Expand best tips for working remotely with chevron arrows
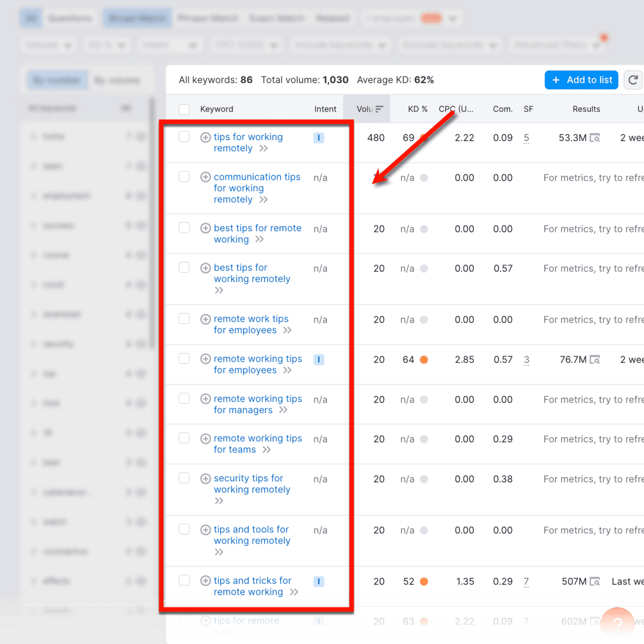The image size is (644, 644). [x=219, y=290]
